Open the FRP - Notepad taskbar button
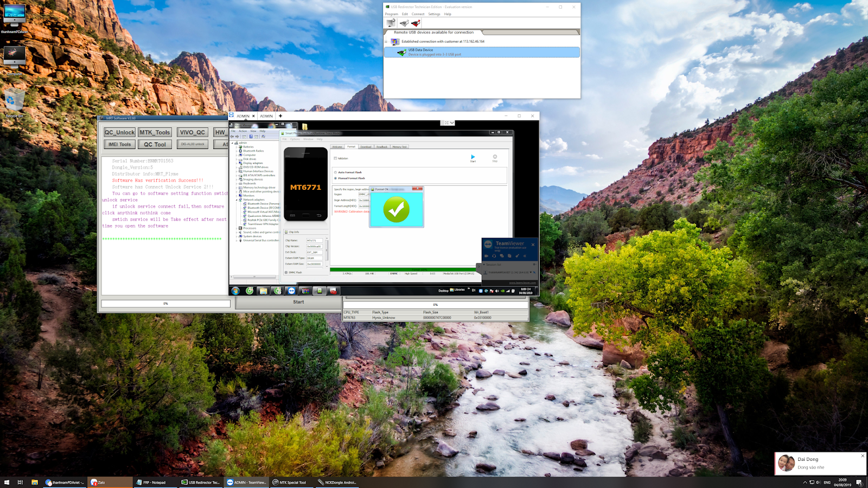 [x=155, y=482]
